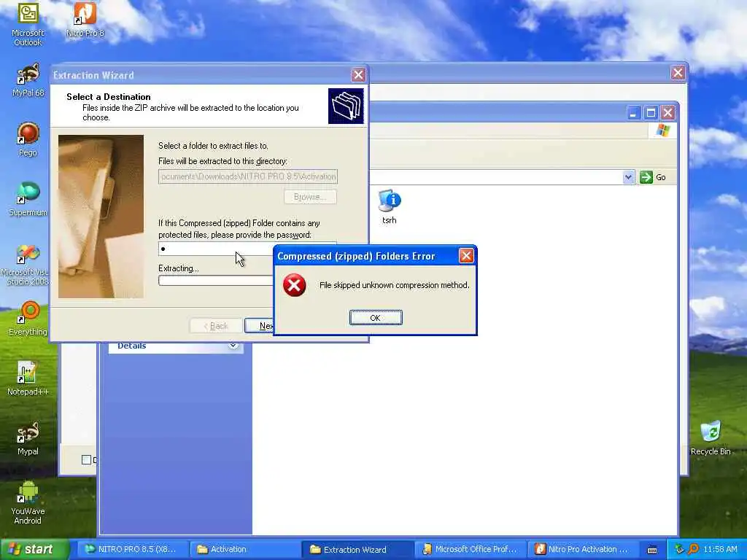Click the keyboard icon in the taskbar
The image size is (747, 560).
tap(652, 550)
